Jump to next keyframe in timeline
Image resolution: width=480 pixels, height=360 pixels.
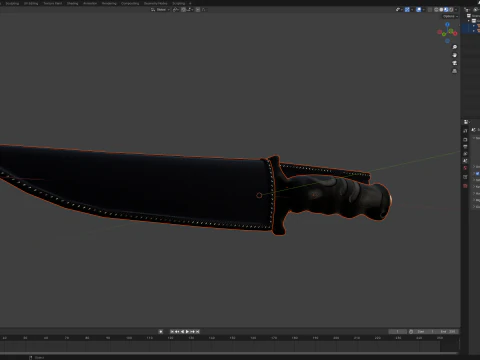click(193, 331)
